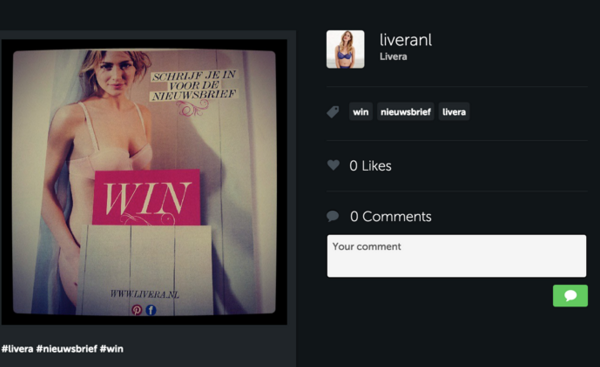Open the #livera hashtag in the caption
The height and width of the screenshot is (367, 600).
tap(17, 349)
